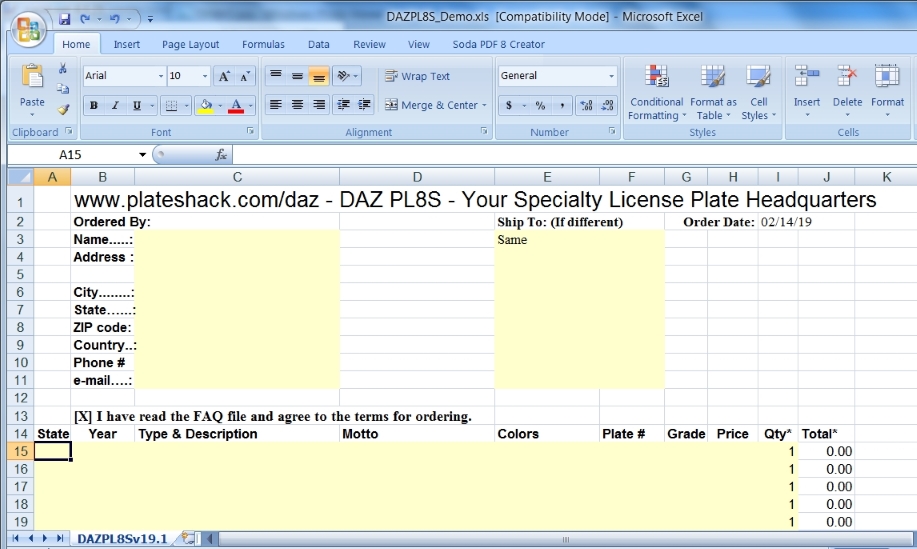Open Font Color dropdown arrow
Screen dimensions: 917x549
click(x=250, y=105)
